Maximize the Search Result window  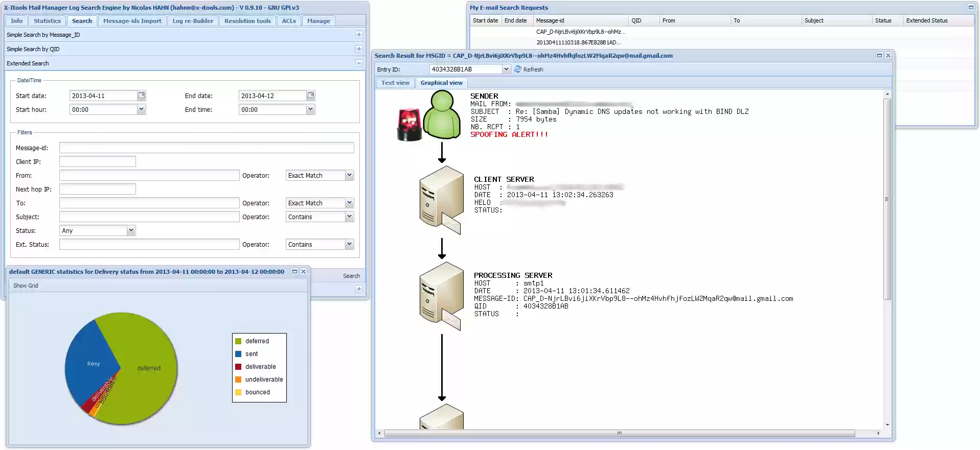(879, 56)
